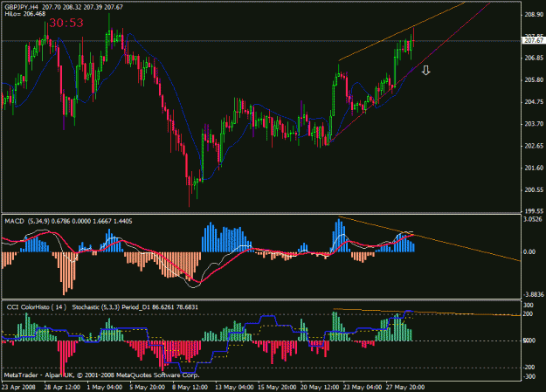Image resolution: width=546 pixels, height=392 pixels.
Task: Click the 23 May 04:00 time label
Action: tap(363, 387)
